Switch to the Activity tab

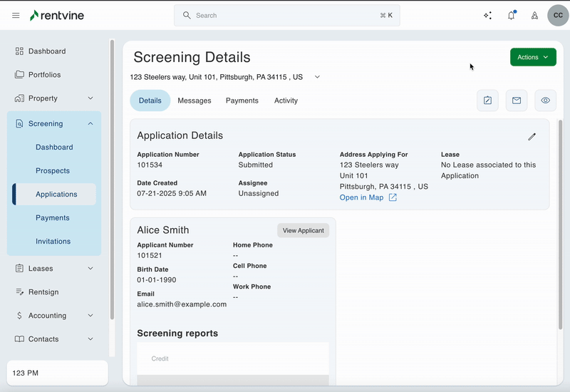tap(286, 100)
